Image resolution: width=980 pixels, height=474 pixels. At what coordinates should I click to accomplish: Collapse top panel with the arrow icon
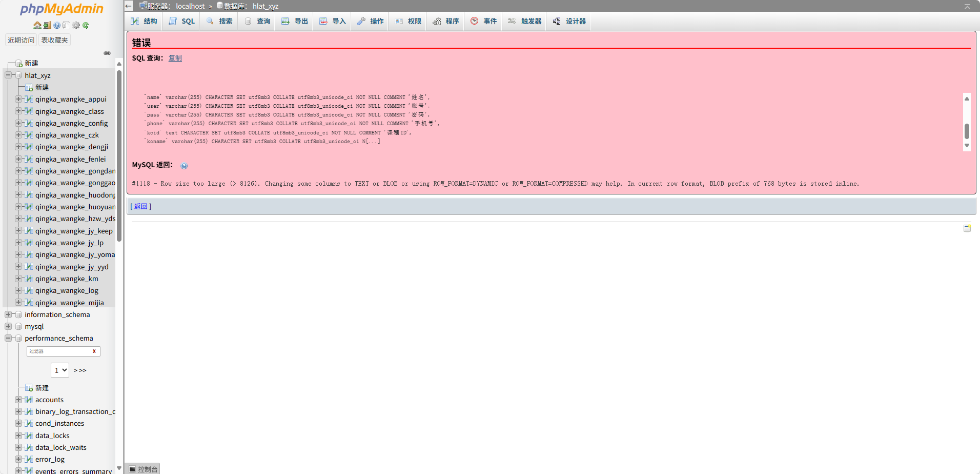pyautogui.click(x=967, y=6)
